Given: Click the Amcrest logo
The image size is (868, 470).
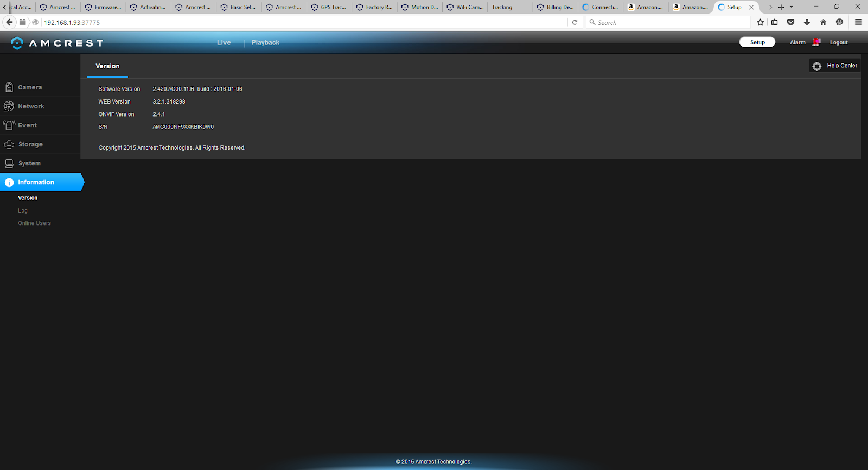Looking at the screenshot, I should pyautogui.click(x=57, y=43).
